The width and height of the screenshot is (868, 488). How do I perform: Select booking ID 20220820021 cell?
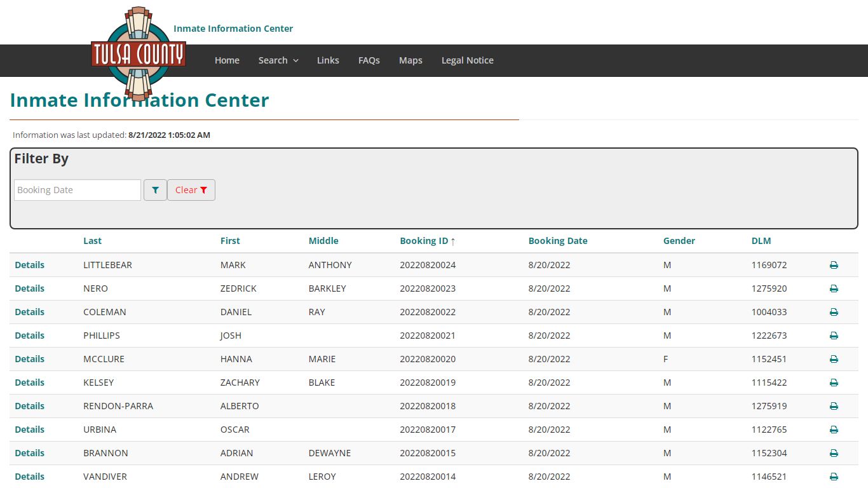point(428,335)
